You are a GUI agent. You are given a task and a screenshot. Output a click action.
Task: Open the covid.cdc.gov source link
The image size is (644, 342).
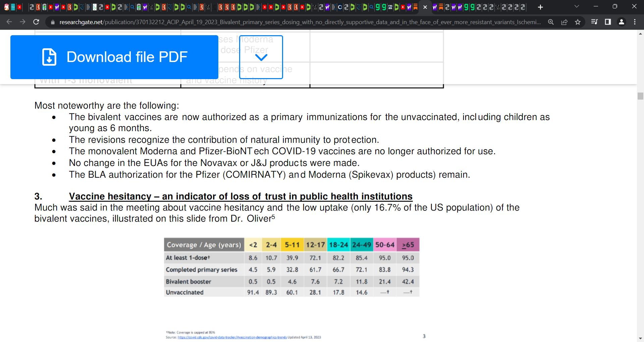(x=232, y=337)
